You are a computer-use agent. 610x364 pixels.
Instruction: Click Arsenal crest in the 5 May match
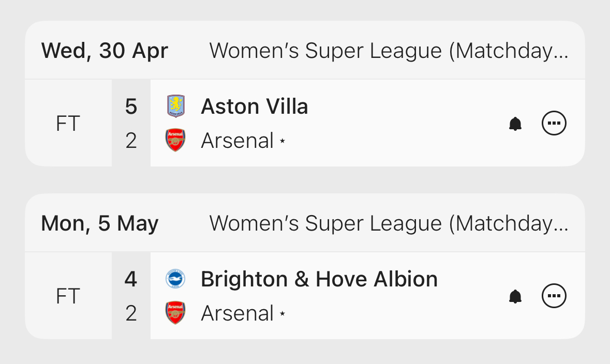tap(175, 313)
